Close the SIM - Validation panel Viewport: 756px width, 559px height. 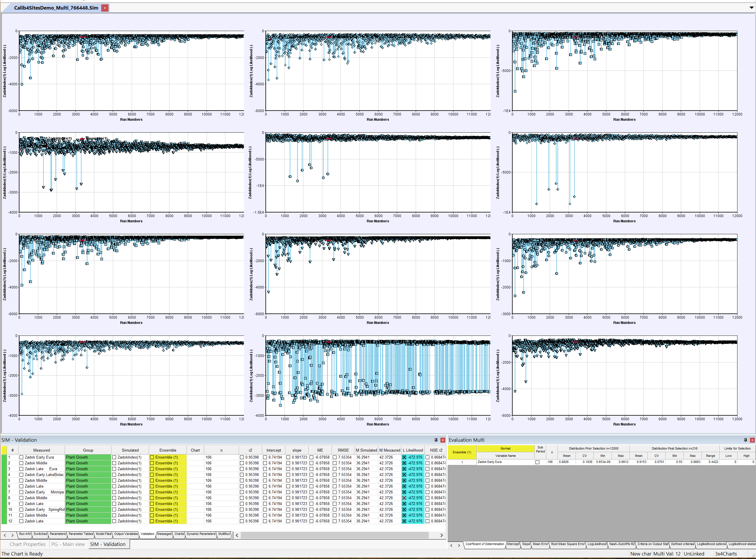point(442,440)
